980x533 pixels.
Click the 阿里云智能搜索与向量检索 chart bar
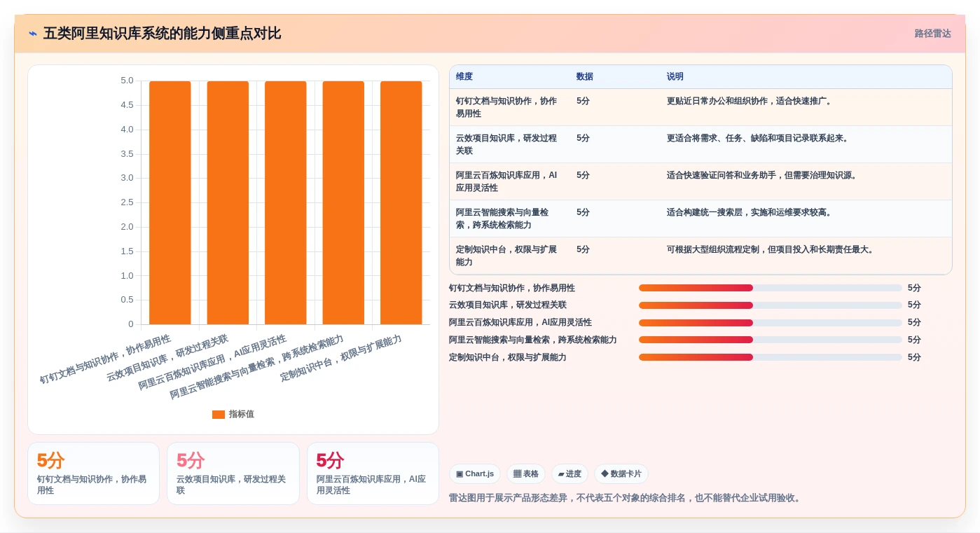343,202
